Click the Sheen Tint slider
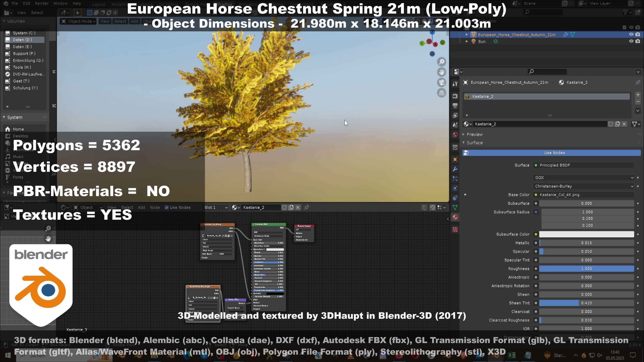Image resolution: width=644 pixels, height=362 pixels. coord(586,303)
